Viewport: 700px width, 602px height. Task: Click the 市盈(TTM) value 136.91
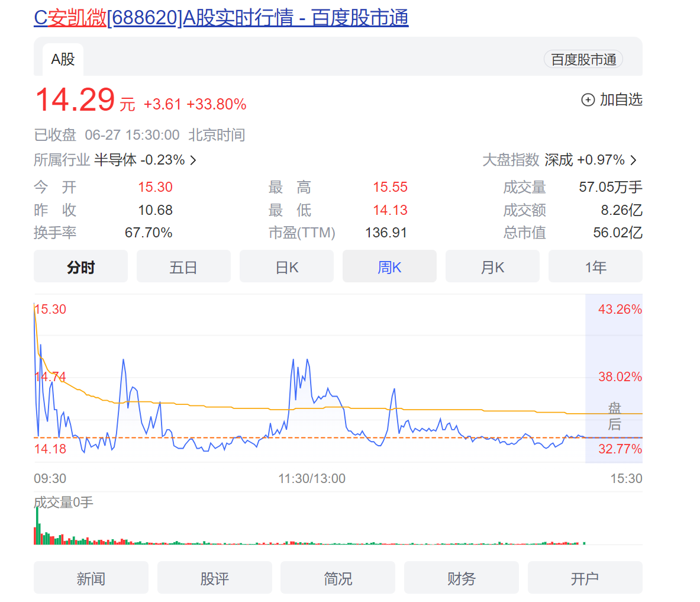386,233
